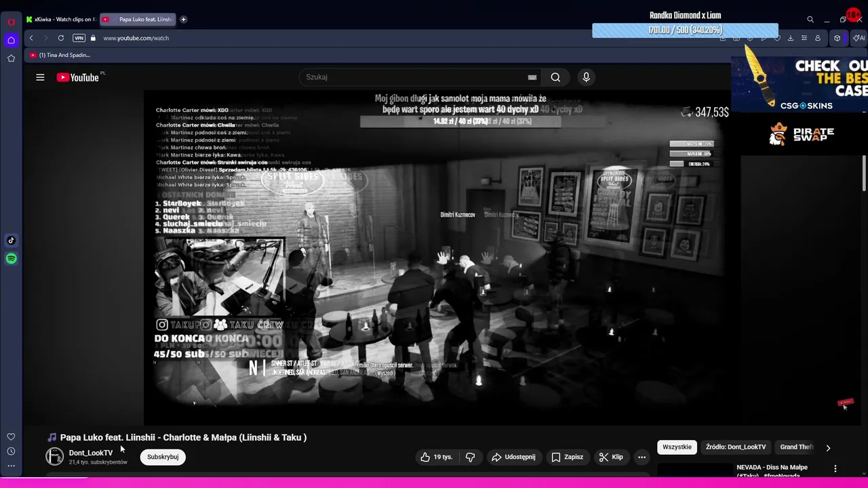Open the on-screen keyboard in search box

(x=532, y=77)
